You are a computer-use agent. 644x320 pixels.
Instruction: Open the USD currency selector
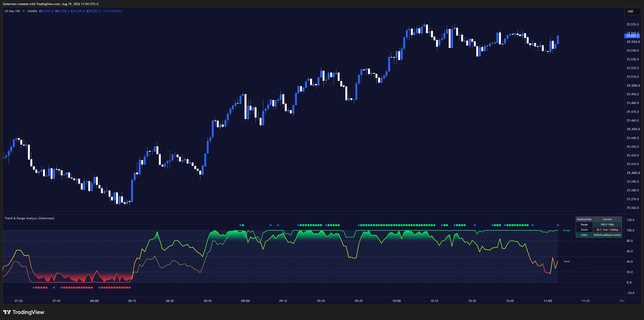tap(632, 11)
